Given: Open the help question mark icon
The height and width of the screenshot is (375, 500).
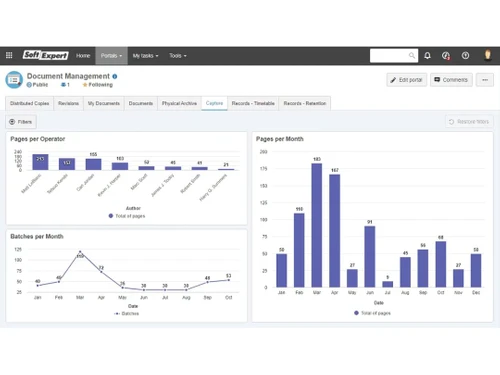Looking at the screenshot, I should point(465,55).
